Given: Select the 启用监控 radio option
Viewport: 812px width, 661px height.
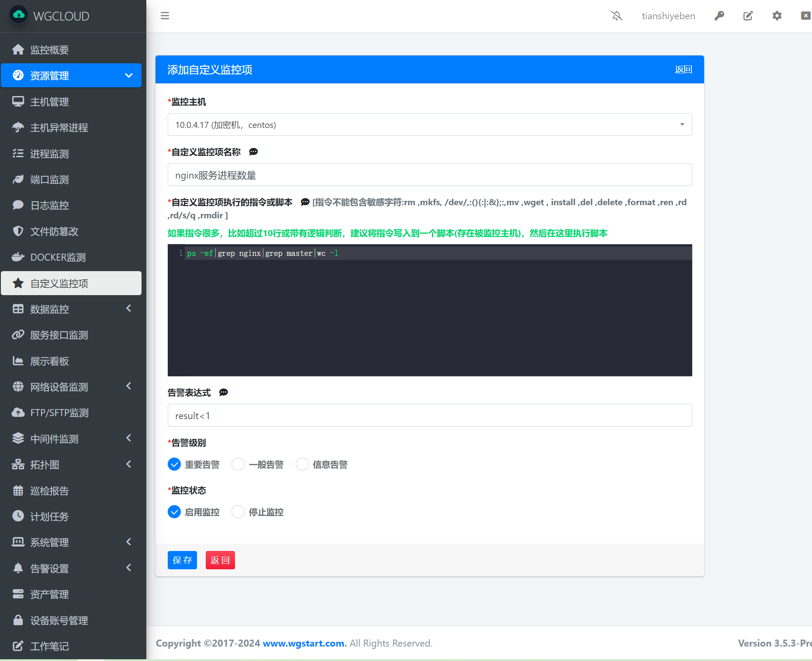Looking at the screenshot, I should [x=174, y=512].
